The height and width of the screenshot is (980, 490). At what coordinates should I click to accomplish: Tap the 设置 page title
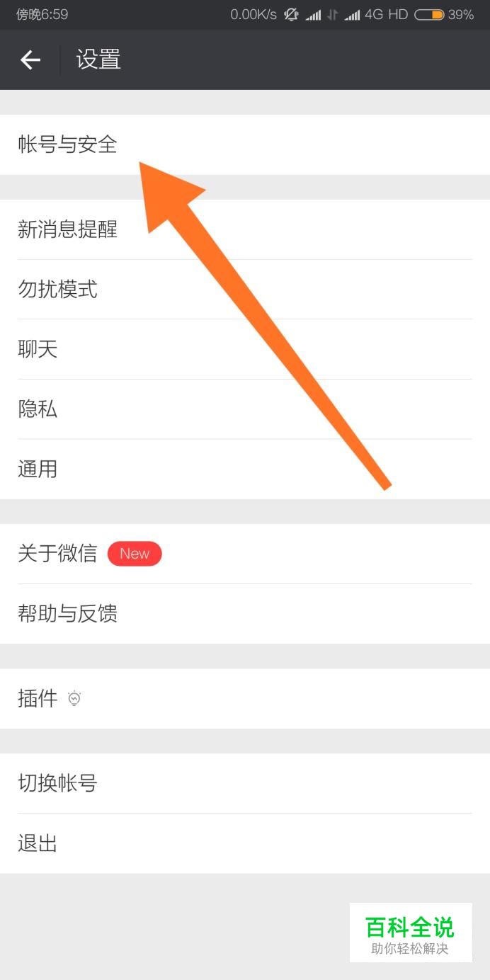[x=98, y=59]
